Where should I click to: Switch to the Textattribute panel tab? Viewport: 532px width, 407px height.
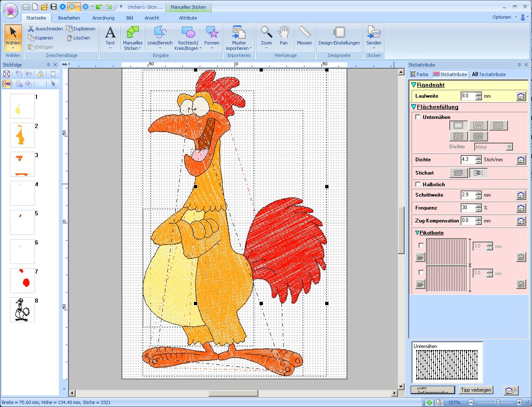[x=489, y=74]
